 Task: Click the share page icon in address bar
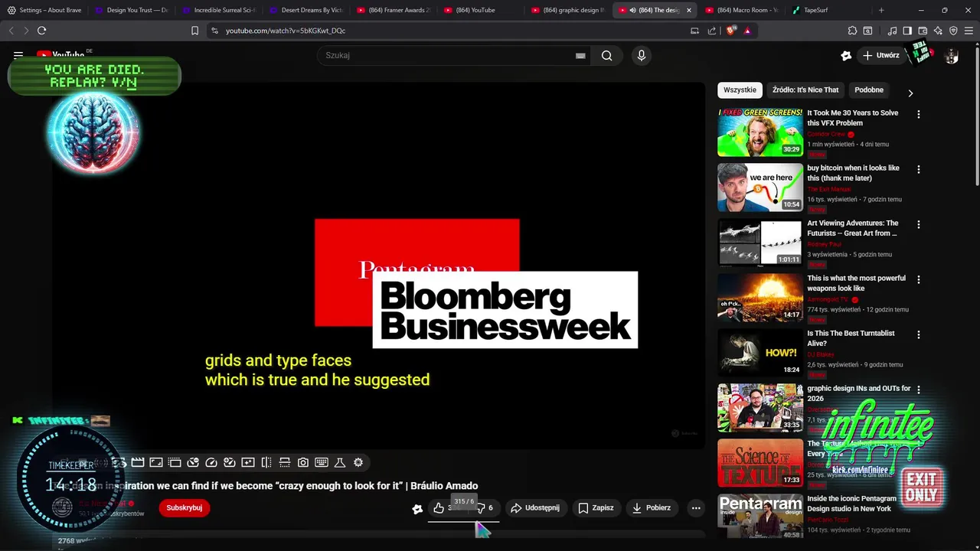pyautogui.click(x=712, y=31)
